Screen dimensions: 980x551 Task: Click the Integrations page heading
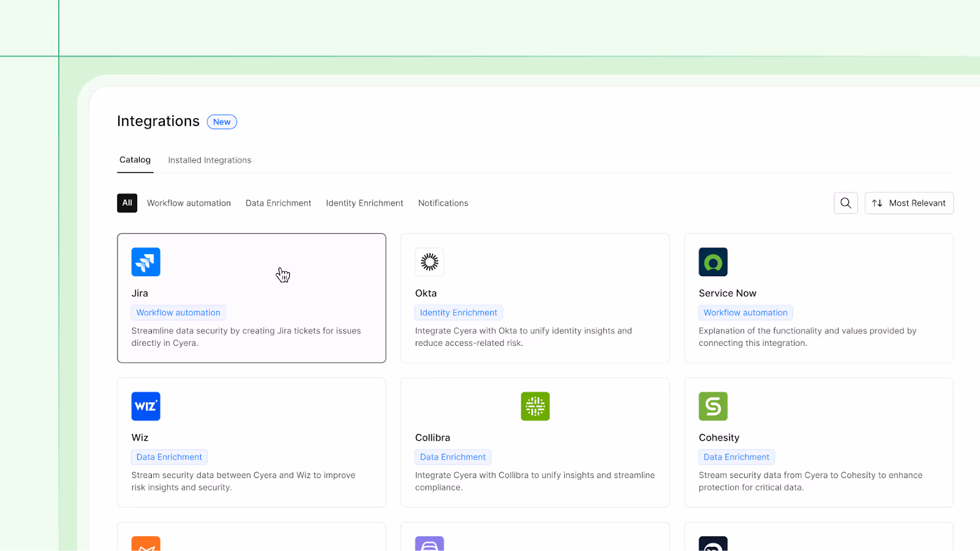(158, 121)
